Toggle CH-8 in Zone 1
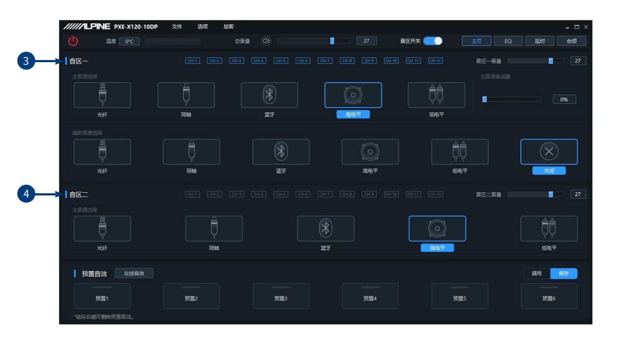632x364 pixels. tap(347, 61)
